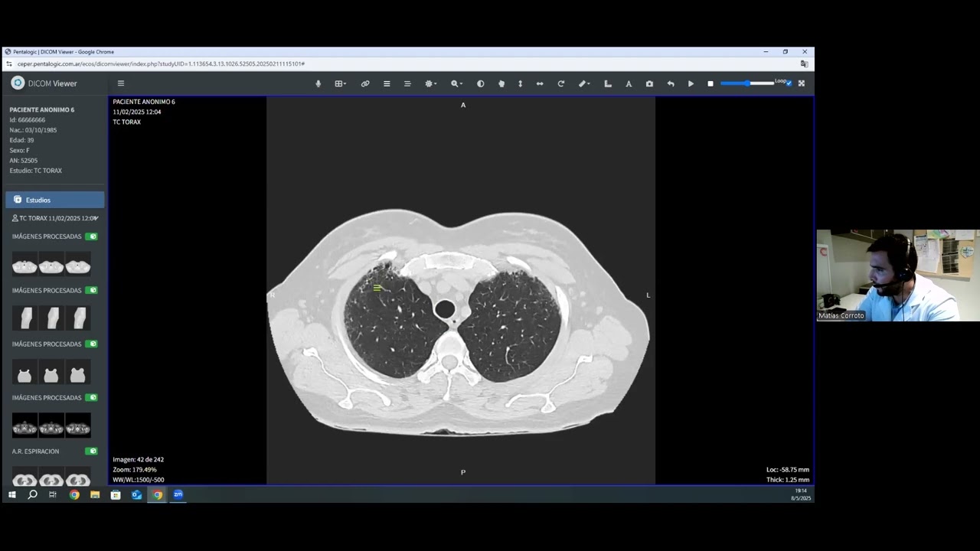This screenshot has height=551, width=980.
Task: Click the site info icon beside the URL
Action: [x=9, y=64]
